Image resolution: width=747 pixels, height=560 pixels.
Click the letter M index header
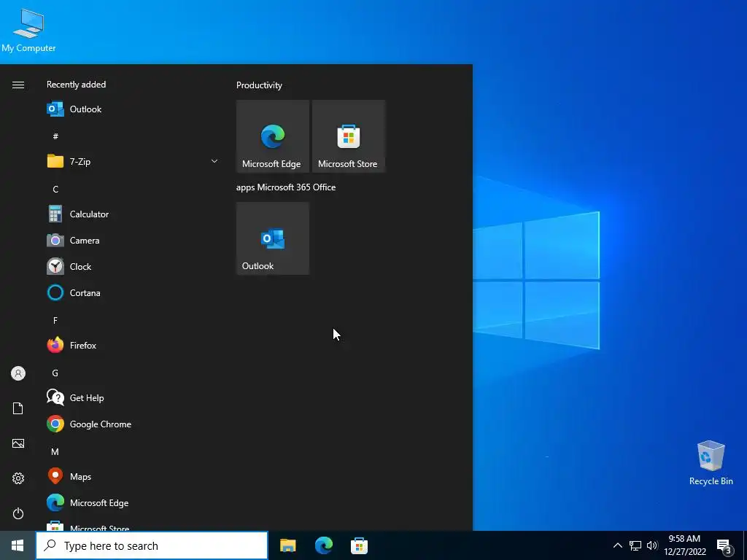tap(55, 451)
